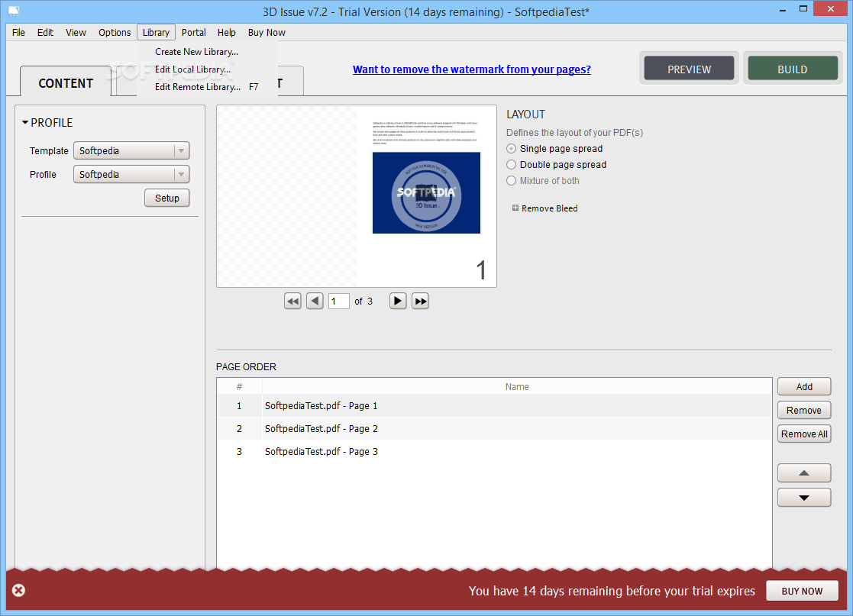Open the Profile dropdown

coord(131,175)
